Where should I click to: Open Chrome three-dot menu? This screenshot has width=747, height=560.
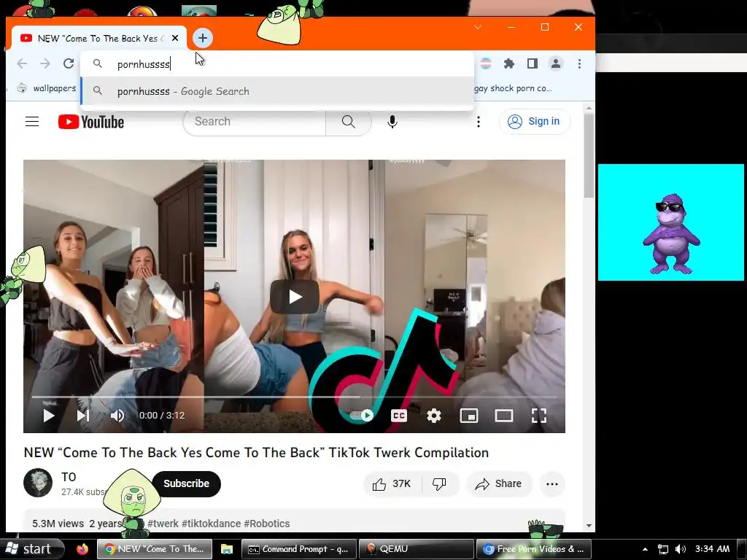579,63
